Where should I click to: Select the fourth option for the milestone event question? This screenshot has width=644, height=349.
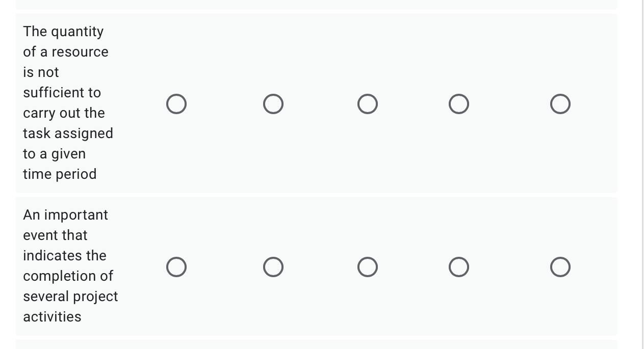click(458, 266)
